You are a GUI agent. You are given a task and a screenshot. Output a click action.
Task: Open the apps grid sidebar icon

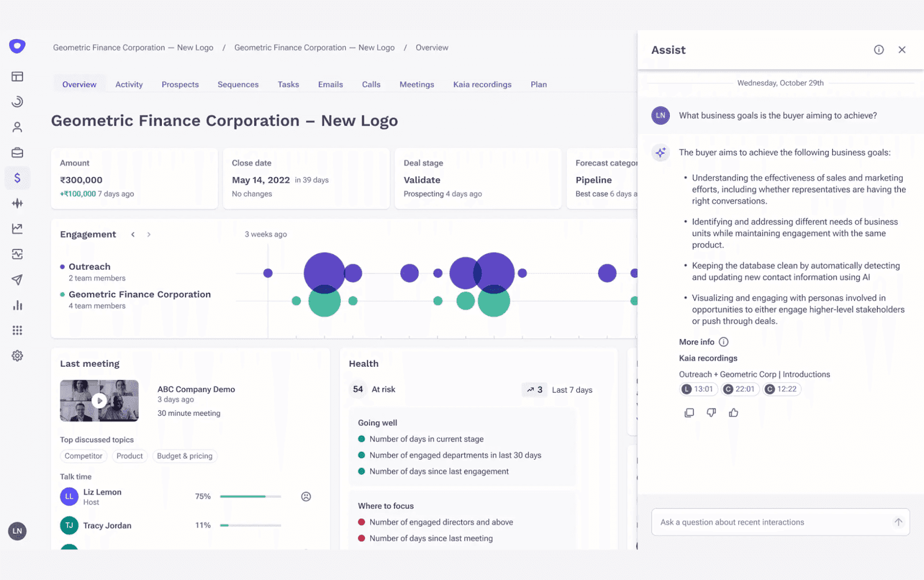(17, 330)
